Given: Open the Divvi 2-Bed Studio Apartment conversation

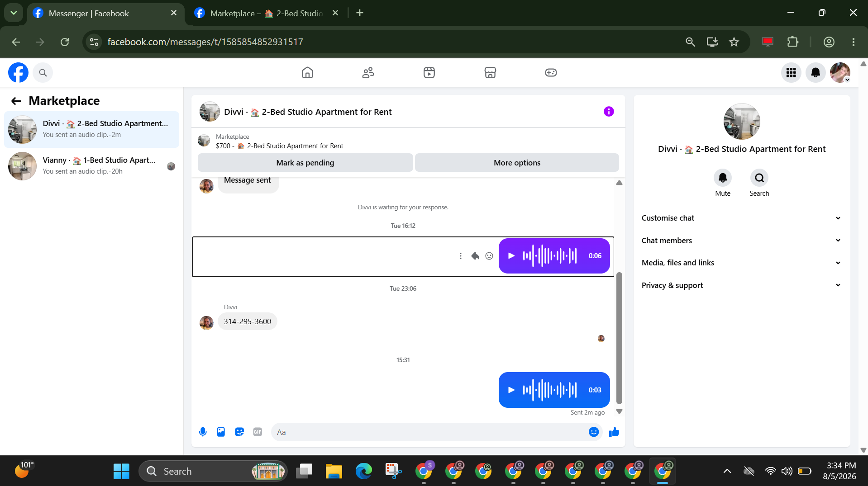Looking at the screenshot, I should pos(92,129).
